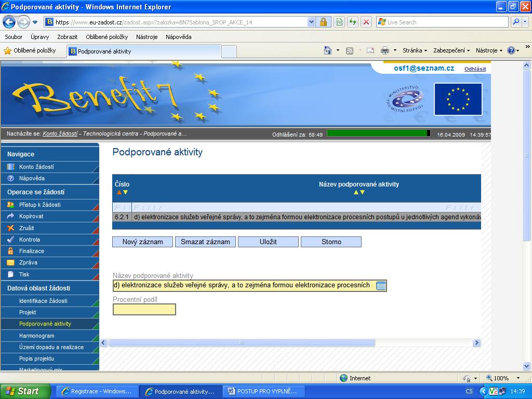Open the Nástroje menu in menu bar

click(x=147, y=37)
